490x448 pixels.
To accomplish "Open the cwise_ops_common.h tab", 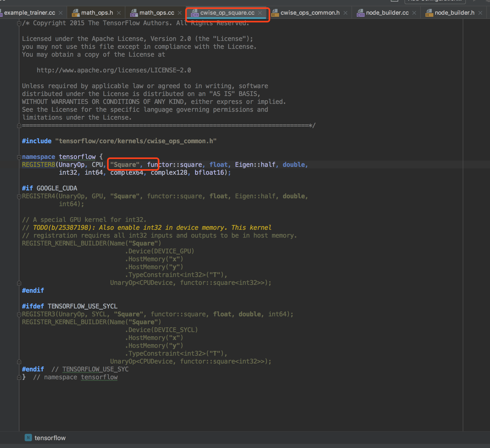I will [310, 13].
